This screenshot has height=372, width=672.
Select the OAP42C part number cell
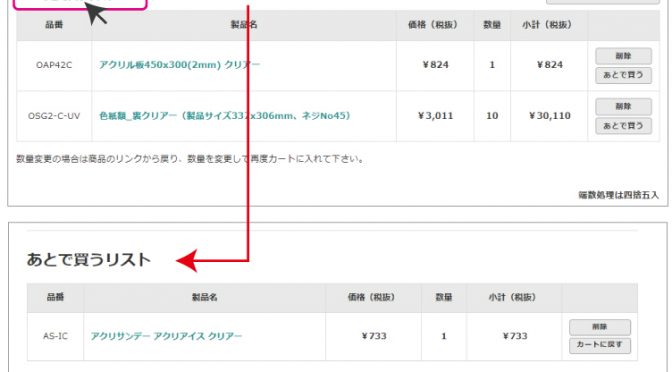[x=54, y=65]
